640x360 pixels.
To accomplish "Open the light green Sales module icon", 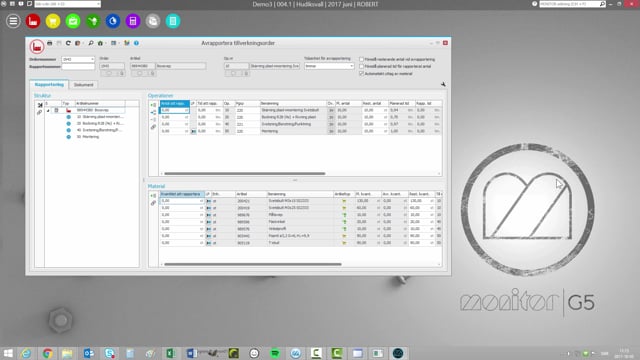I will [x=73, y=21].
